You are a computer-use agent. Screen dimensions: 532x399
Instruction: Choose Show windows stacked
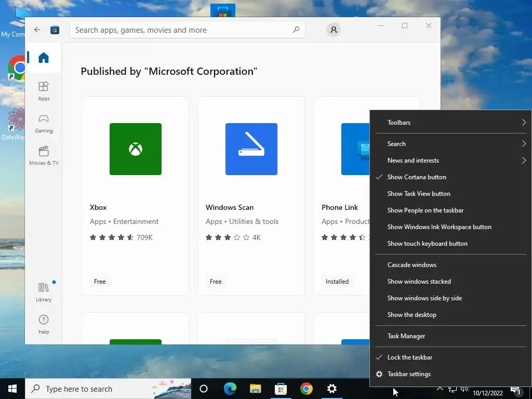450,282
